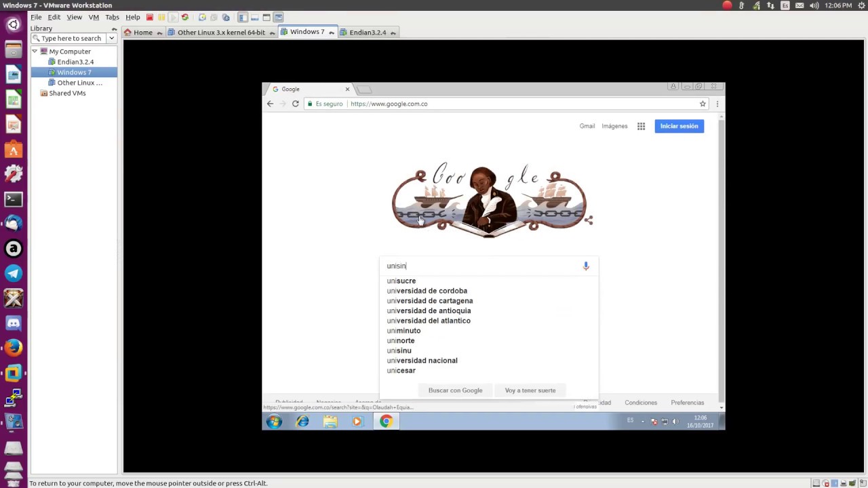The width and height of the screenshot is (868, 488).
Task: Click the Google Doodle image
Action: 489,200
